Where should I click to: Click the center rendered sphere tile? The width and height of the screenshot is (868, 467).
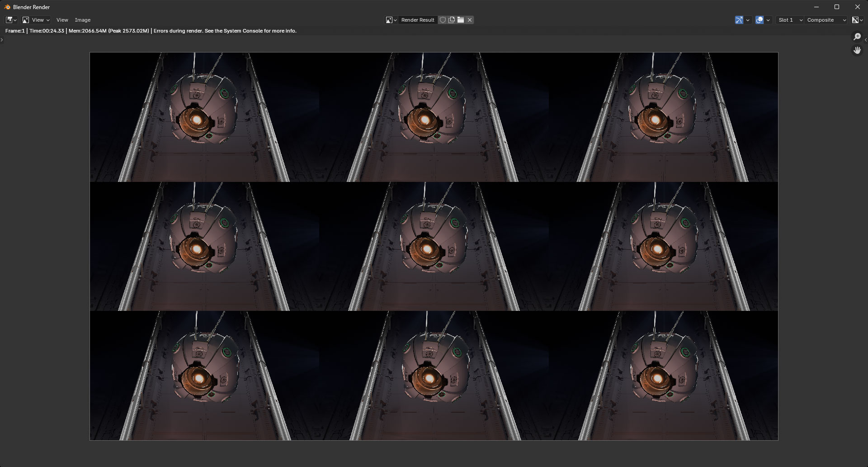point(434,247)
